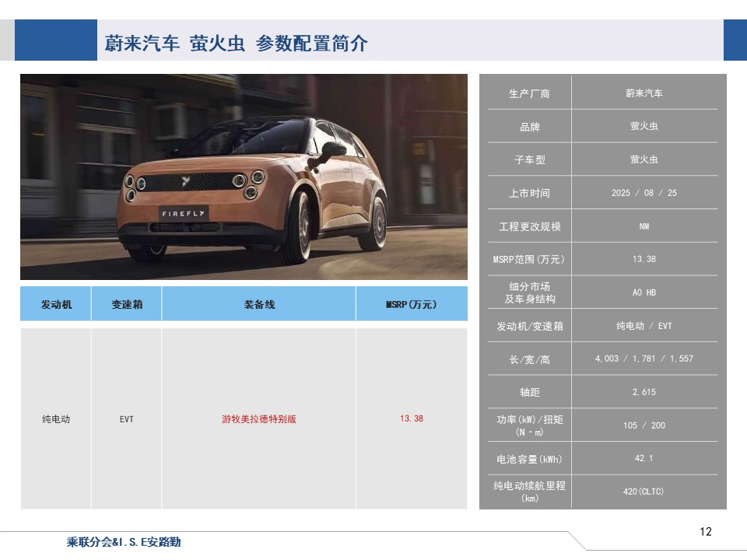Click the "品牌" spec label
The image size is (747, 560).
click(x=530, y=127)
